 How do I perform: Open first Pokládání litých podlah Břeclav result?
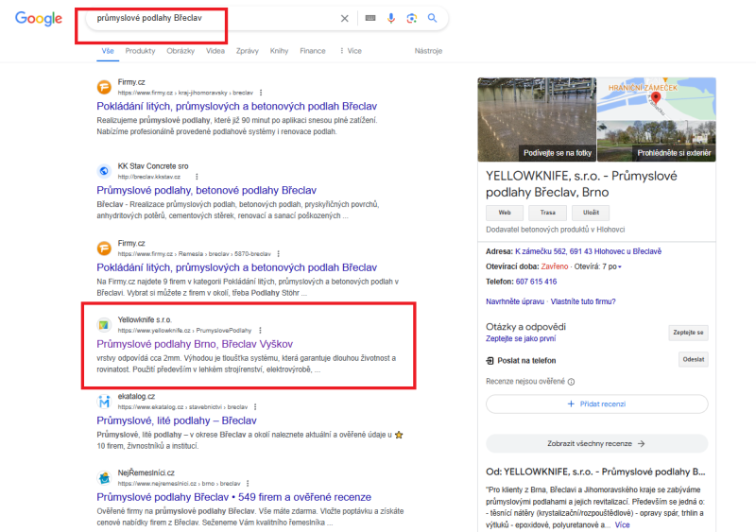click(237, 106)
